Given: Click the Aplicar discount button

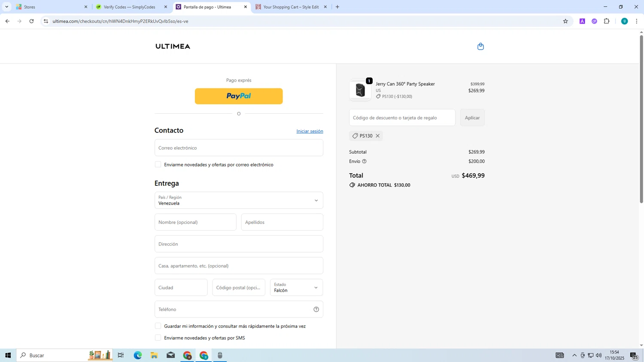Looking at the screenshot, I should click(472, 118).
